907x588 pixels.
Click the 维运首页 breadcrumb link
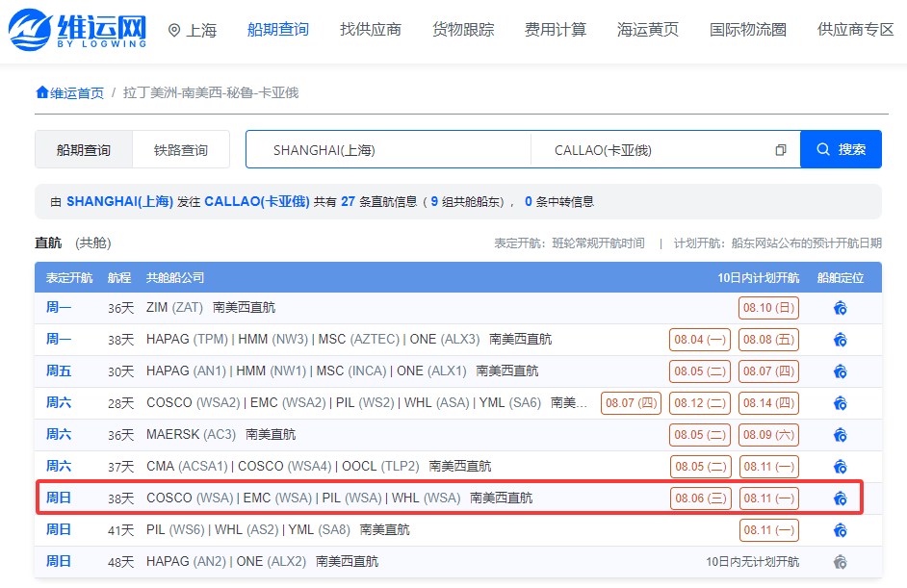click(x=77, y=92)
